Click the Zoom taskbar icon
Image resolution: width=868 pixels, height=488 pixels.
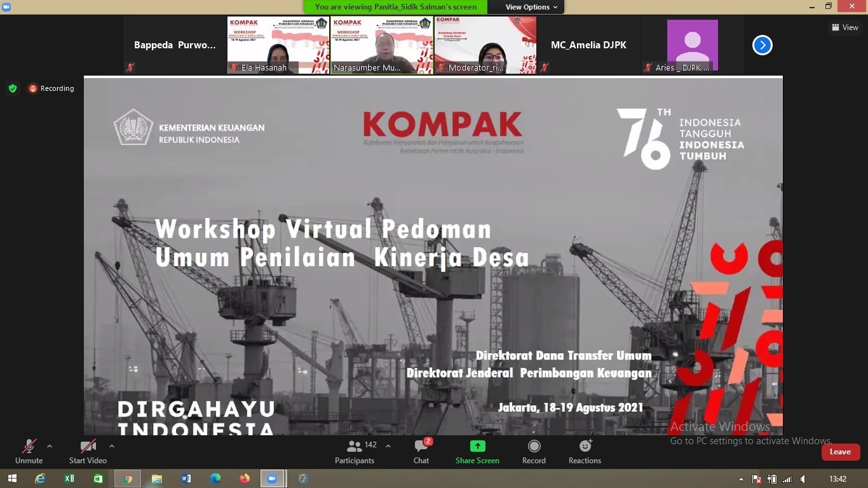coord(274,478)
